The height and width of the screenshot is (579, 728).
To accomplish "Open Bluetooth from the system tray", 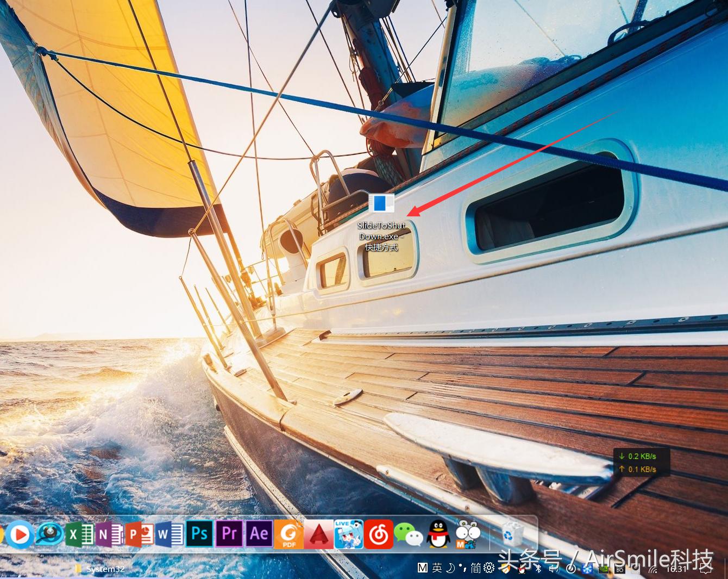I will tap(538, 569).
